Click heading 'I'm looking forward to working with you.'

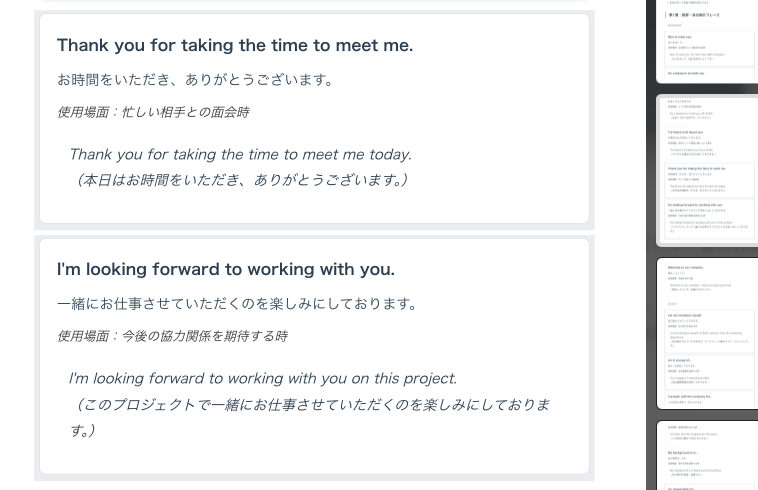pos(225,269)
